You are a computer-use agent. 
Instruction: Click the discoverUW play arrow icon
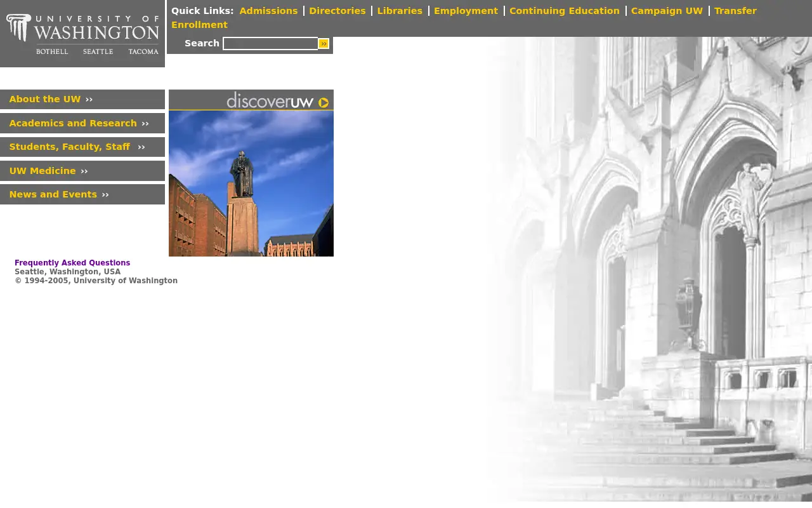(324, 102)
